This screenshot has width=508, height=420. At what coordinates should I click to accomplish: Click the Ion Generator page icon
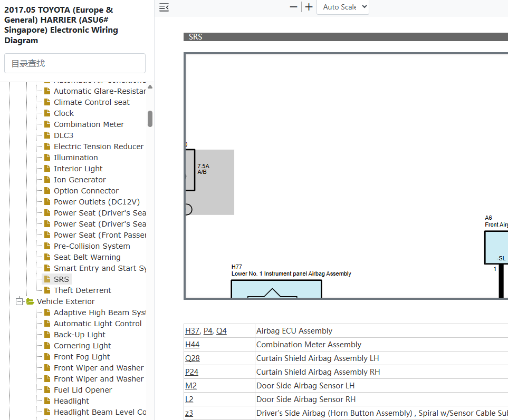coord(47,179)
